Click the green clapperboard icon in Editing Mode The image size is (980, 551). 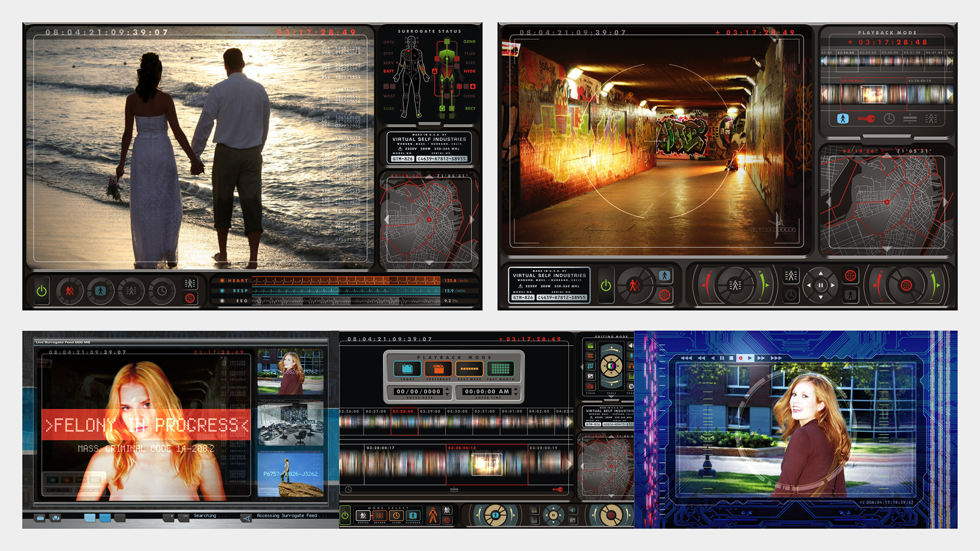(591, 345)
